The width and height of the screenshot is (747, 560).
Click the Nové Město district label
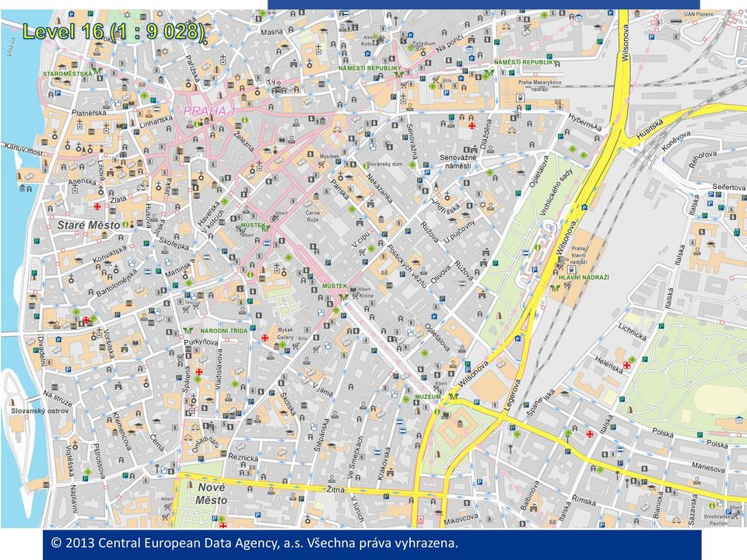pyautogui.click(x=211, y=494)
